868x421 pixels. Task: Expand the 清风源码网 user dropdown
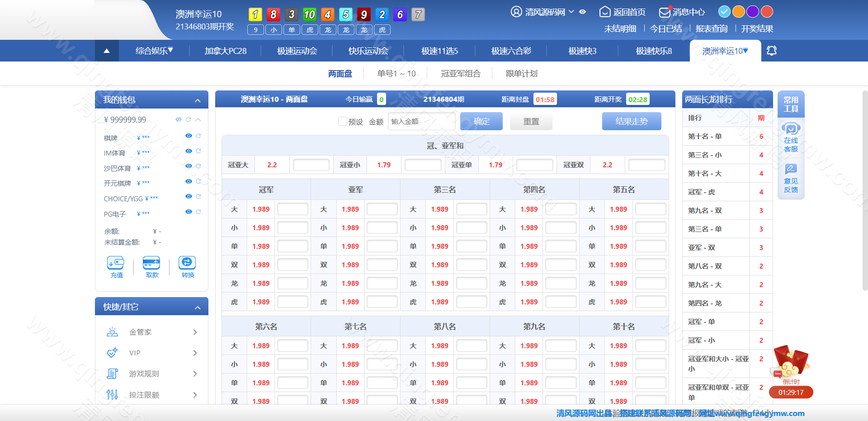click(x=571, y=12)
